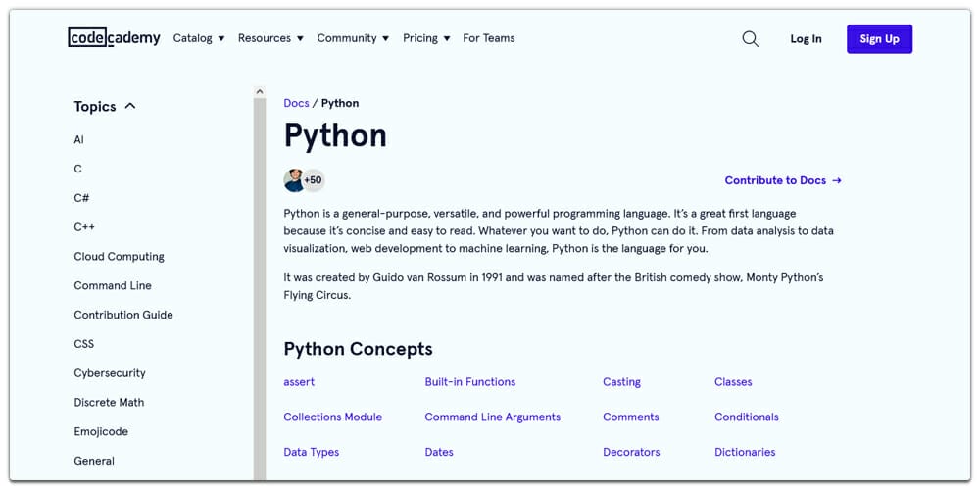The width and height of the screenshot is (980, 490).
Task: Click the Python Concepts heading
Action: tap(358, 349)
